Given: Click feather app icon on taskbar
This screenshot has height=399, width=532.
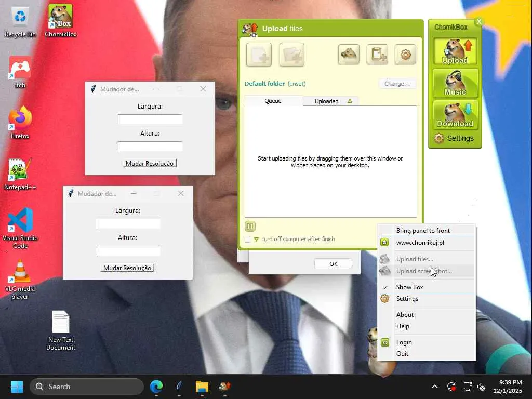Looking at the screenshot, I should (x=179, y=387).
